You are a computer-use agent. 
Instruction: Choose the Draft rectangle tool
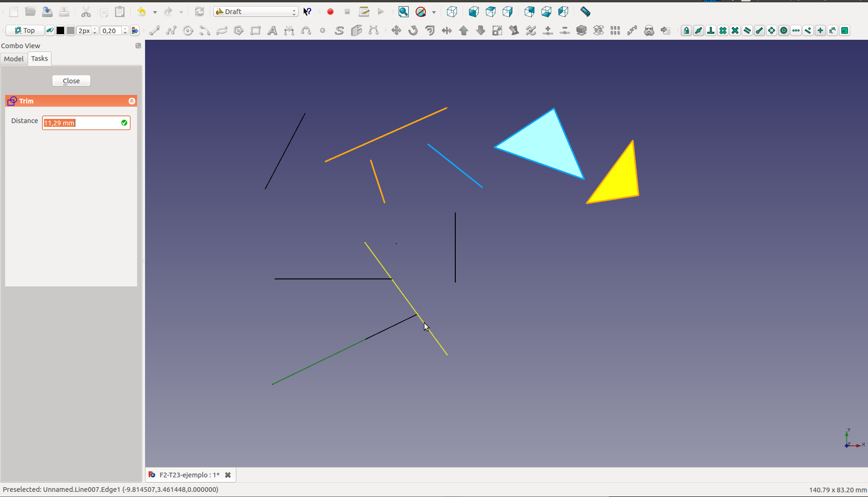click(255, 31)
